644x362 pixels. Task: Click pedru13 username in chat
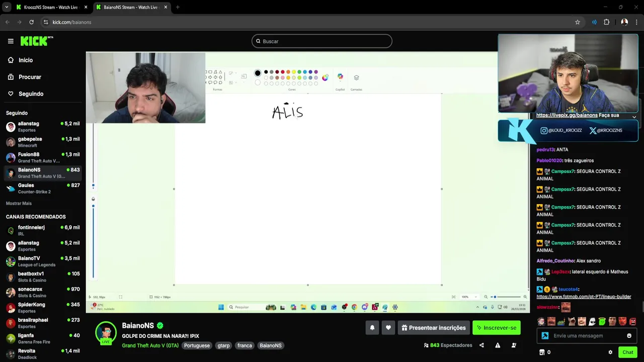coord(545,150)
